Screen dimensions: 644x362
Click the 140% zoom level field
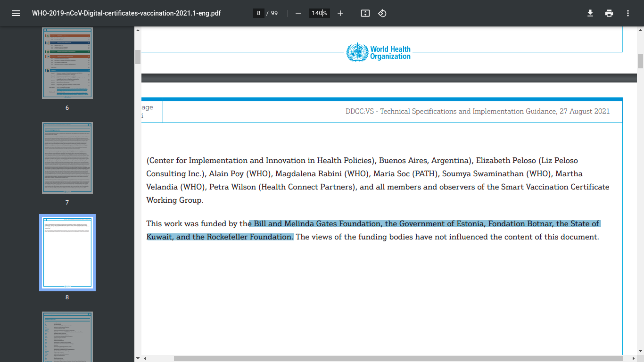coord(319,13)
